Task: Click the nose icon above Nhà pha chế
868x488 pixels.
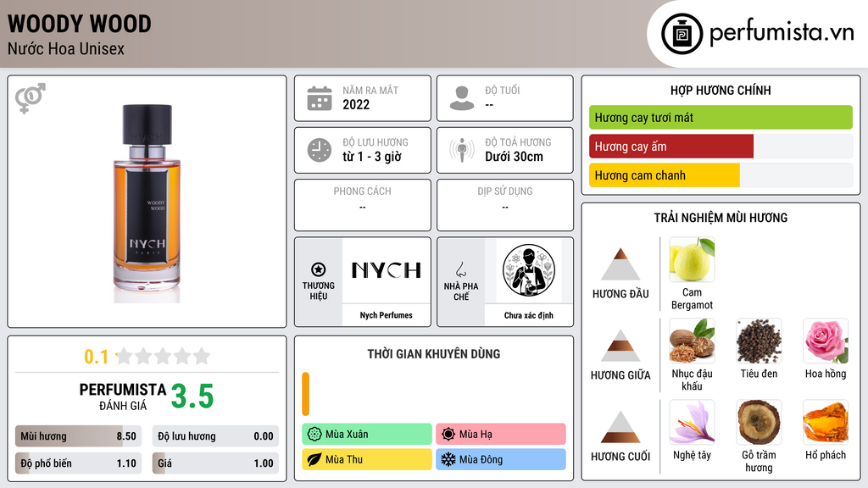Action: point(460,269)
